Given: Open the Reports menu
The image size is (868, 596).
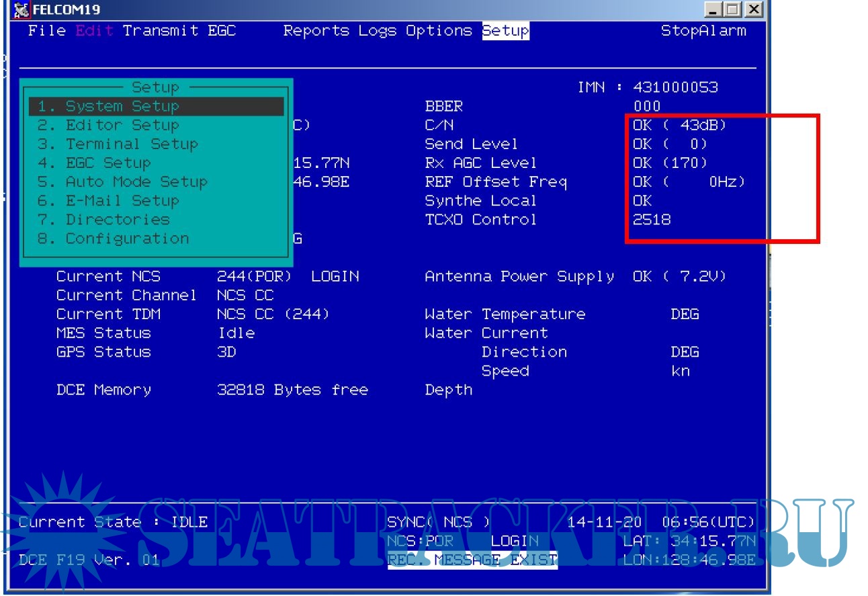Looking at the screenshot, I should (x=316, y=31).
